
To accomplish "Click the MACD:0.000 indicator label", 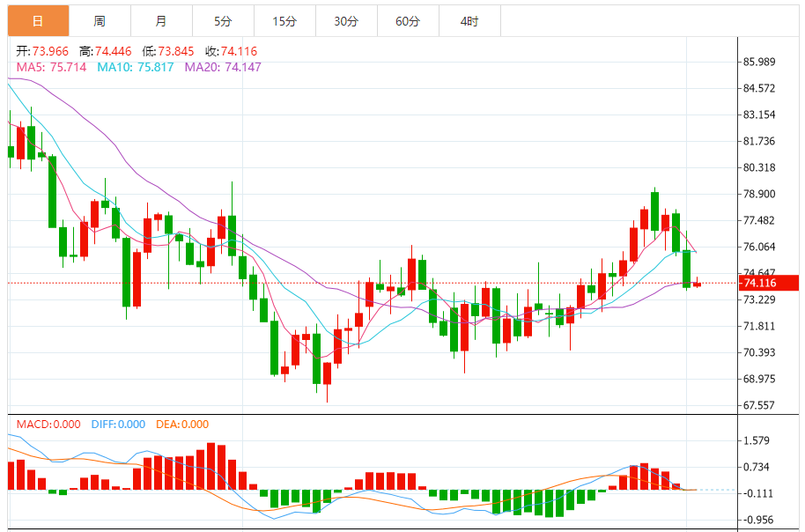I will [x=48, y=425].
